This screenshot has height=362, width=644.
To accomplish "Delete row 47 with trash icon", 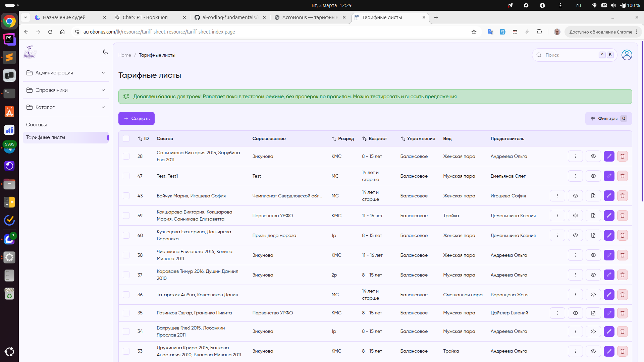I will pyautogui.click(x=622, y=176).
